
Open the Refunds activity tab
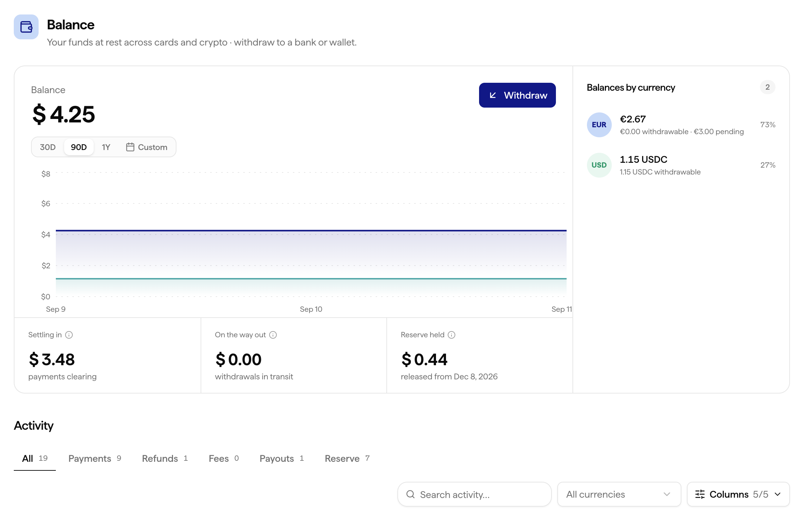[x=165, y=458]
